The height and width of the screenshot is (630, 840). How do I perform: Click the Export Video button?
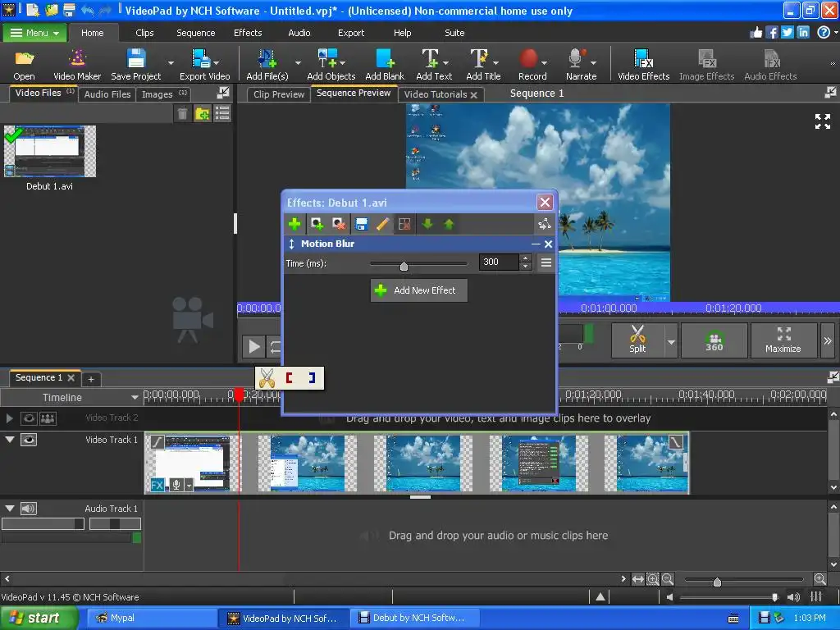tap(204, 64)
